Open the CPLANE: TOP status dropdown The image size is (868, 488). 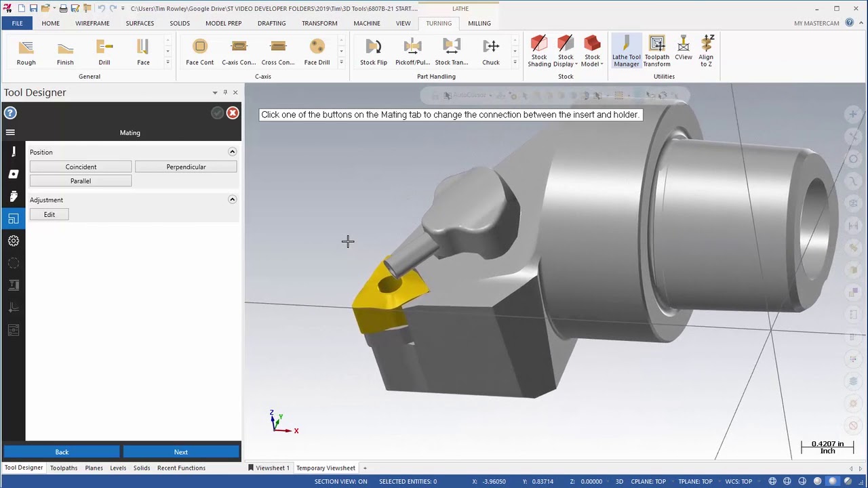(x=649, y=481)
